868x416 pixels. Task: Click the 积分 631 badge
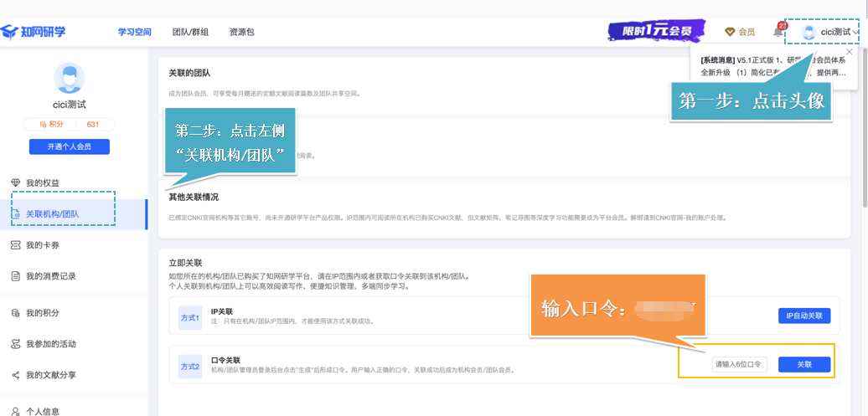click(70, 125)
